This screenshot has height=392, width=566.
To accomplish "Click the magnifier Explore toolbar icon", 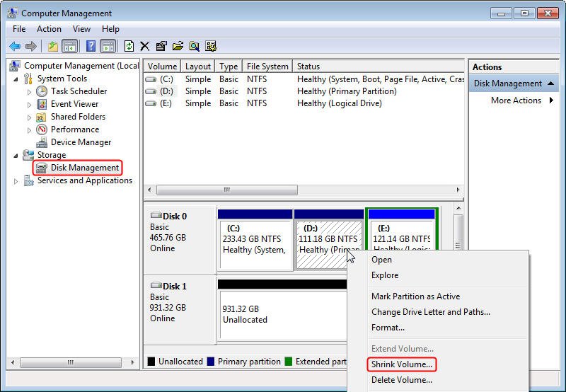I will click(194, 46).
